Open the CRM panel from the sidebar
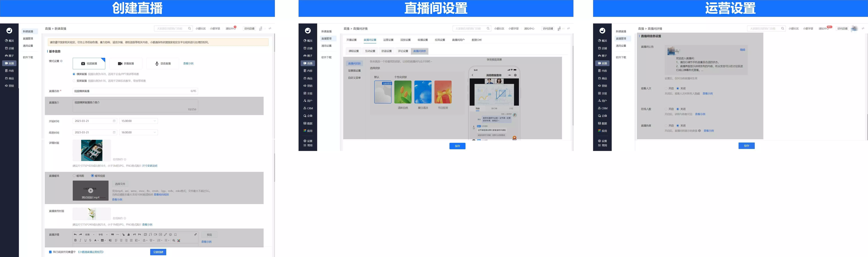The height and width of the screenshot is (257, 868). [308, 108]
